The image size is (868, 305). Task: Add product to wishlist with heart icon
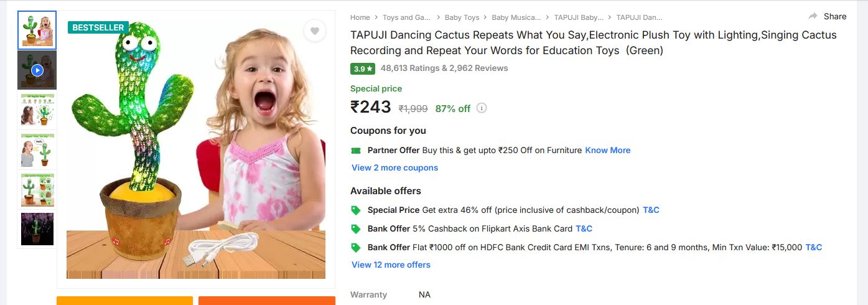click(x=315, y=31)
